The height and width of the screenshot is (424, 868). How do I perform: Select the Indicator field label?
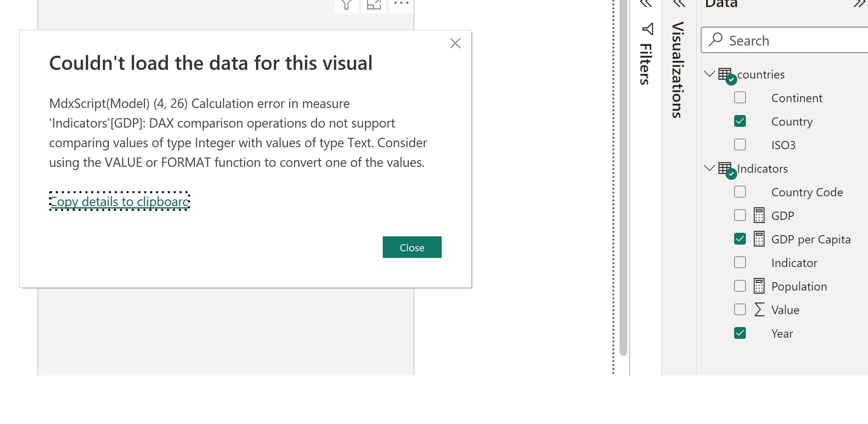(x=794, y=263)
